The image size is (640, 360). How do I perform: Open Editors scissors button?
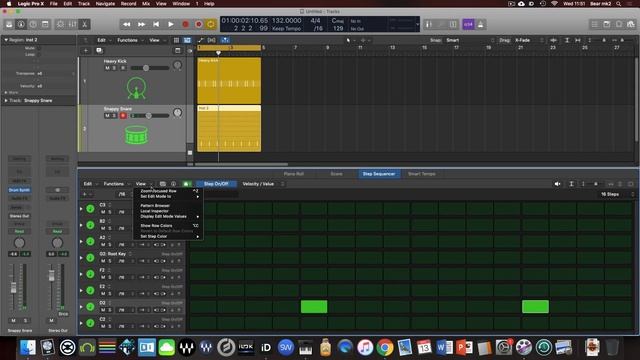pyautogui.click(x=84, y=24)
